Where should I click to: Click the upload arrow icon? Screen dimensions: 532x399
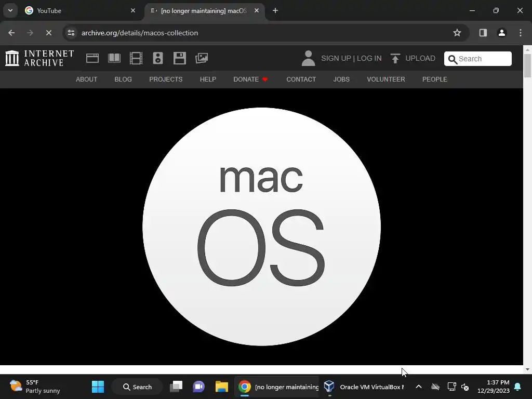(x=395, y=58)
